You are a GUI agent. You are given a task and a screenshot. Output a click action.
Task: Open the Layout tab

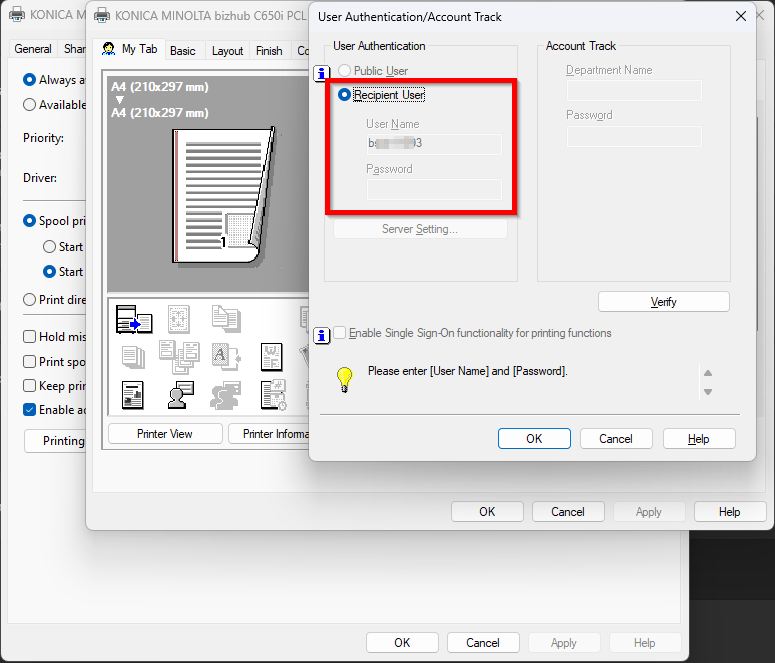[227, 51]
